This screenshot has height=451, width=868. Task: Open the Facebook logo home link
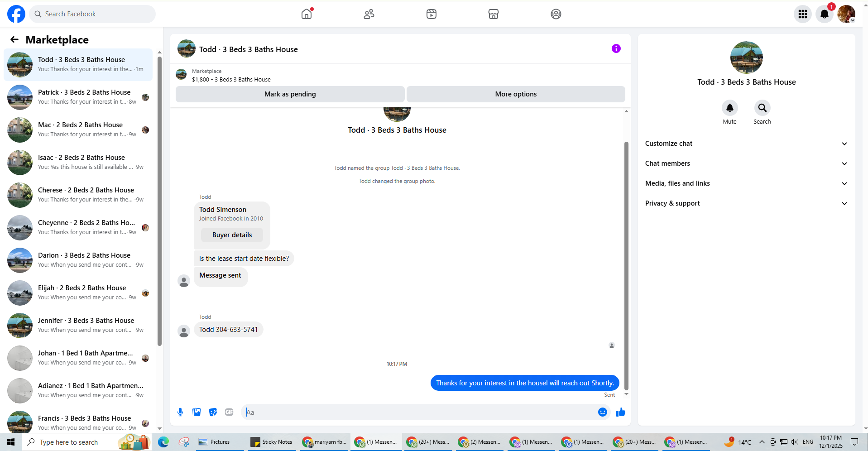pos(16,14)
